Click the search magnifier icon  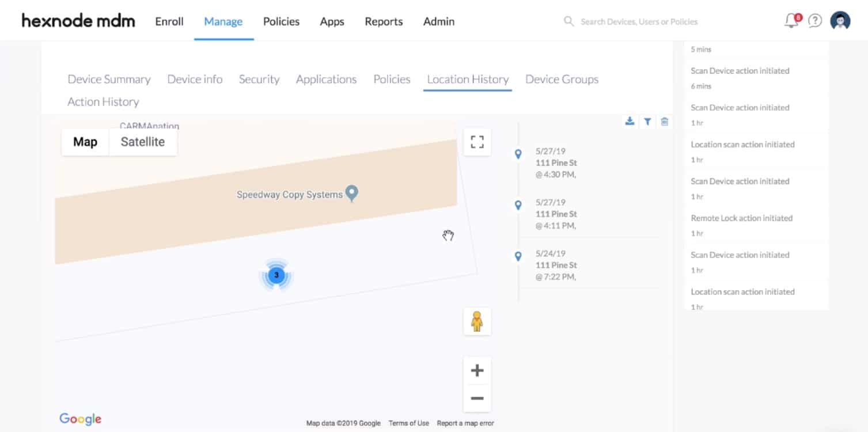[568, 21]
